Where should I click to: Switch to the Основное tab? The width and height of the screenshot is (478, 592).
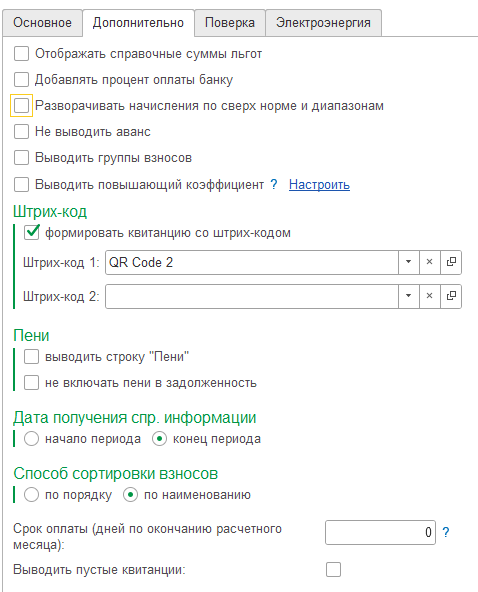tap(42, 23)
